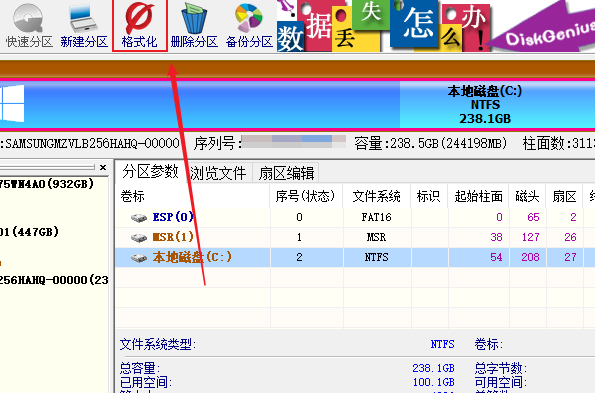Close the left disk tree panel
This screenshot has width=595, height=393.
pos(103,167)
